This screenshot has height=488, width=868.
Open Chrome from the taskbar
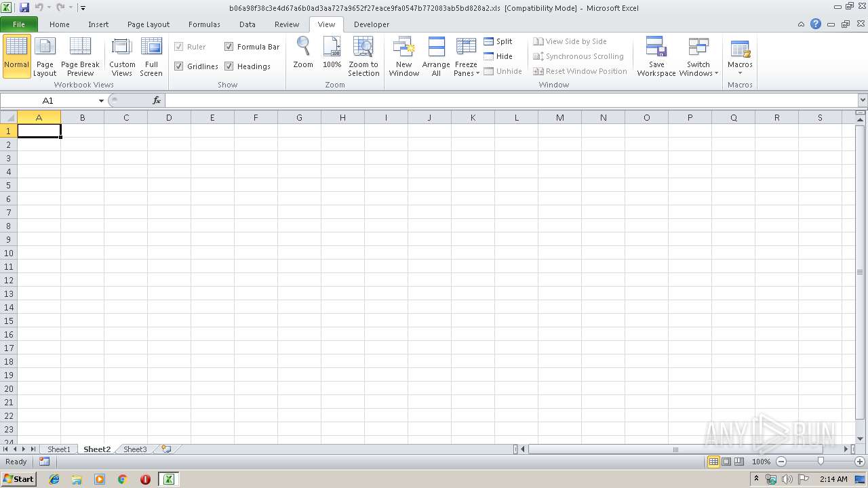point(123,479)
